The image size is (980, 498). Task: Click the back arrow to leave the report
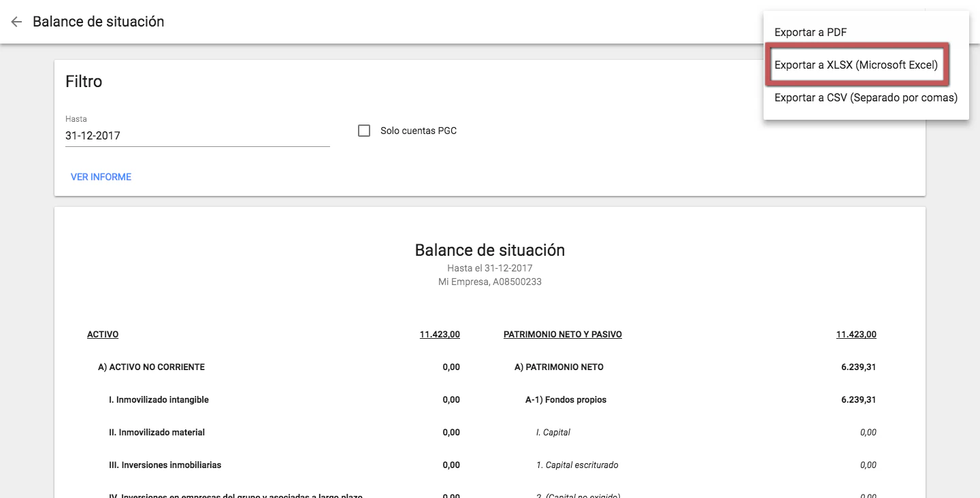tap(15, 22)
